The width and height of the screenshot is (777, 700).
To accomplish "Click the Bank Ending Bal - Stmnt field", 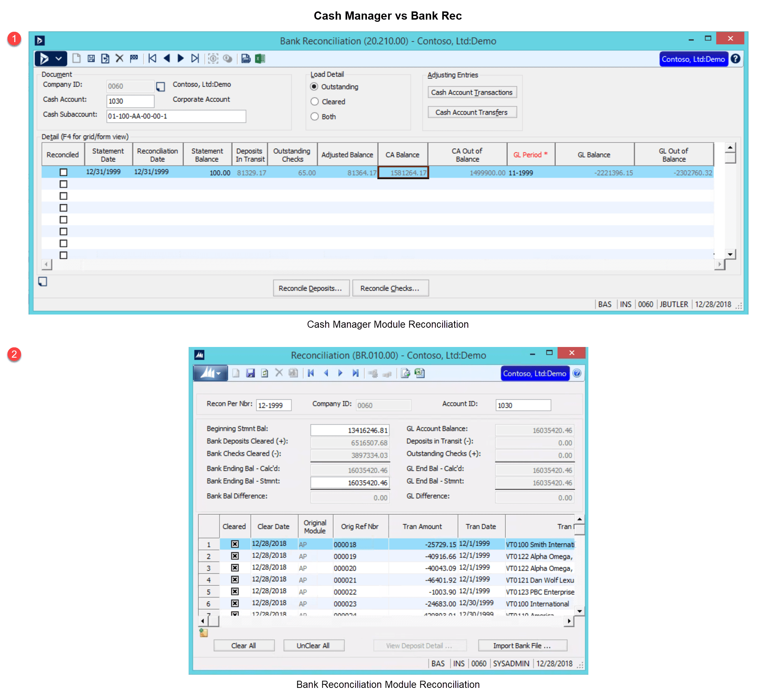I will pyautogui.click(x=350, y=482).
